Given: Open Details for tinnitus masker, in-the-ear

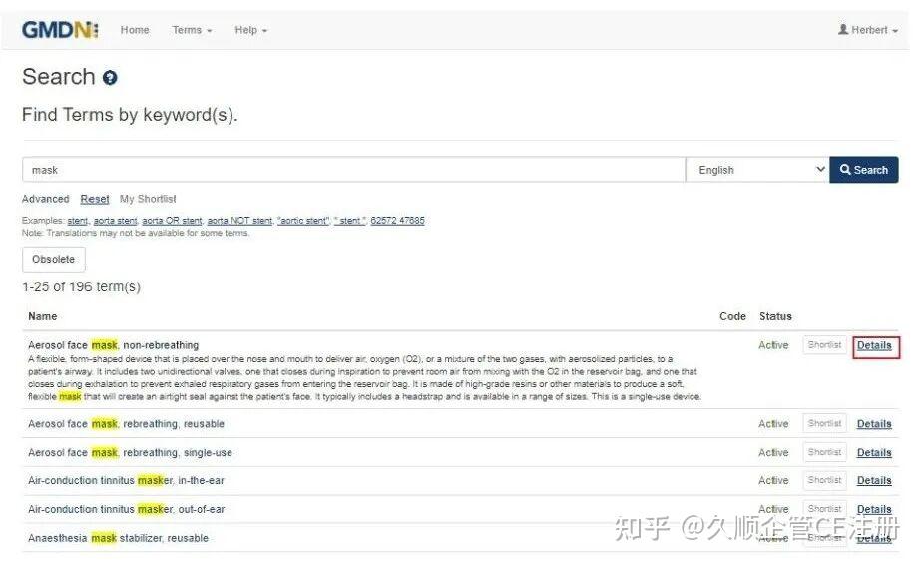Looking at the screenshot, I should pos(874,480).
